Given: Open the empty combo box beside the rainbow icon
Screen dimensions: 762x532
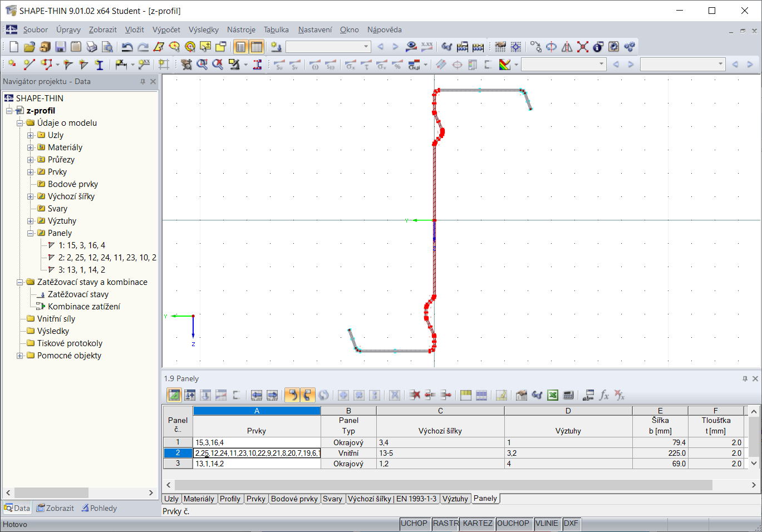Looking at the screenshot, I should (563, 65).
